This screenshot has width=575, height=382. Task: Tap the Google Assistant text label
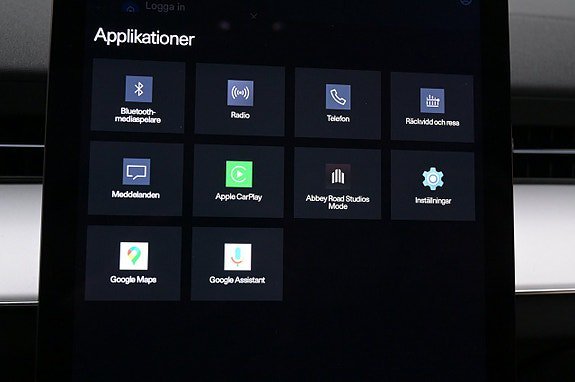(x=237, y=280)
